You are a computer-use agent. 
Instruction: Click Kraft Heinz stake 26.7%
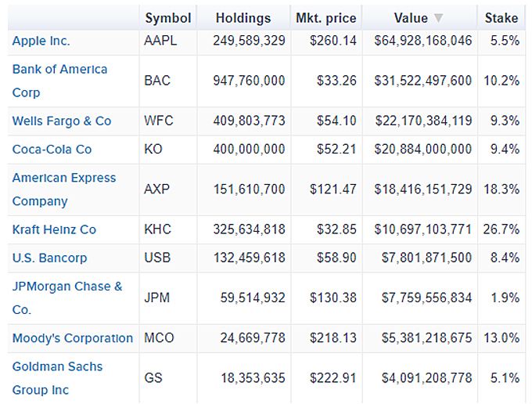(x=501, y=229)
